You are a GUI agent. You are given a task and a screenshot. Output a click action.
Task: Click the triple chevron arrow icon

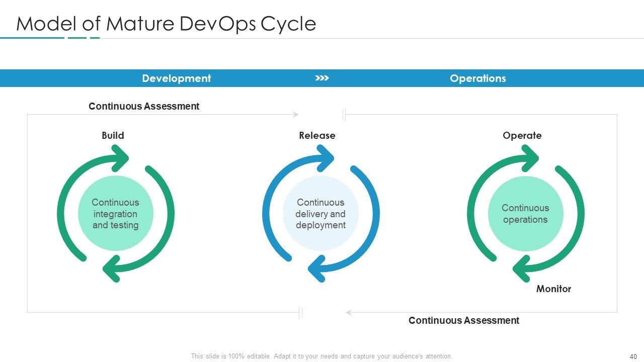321,78
